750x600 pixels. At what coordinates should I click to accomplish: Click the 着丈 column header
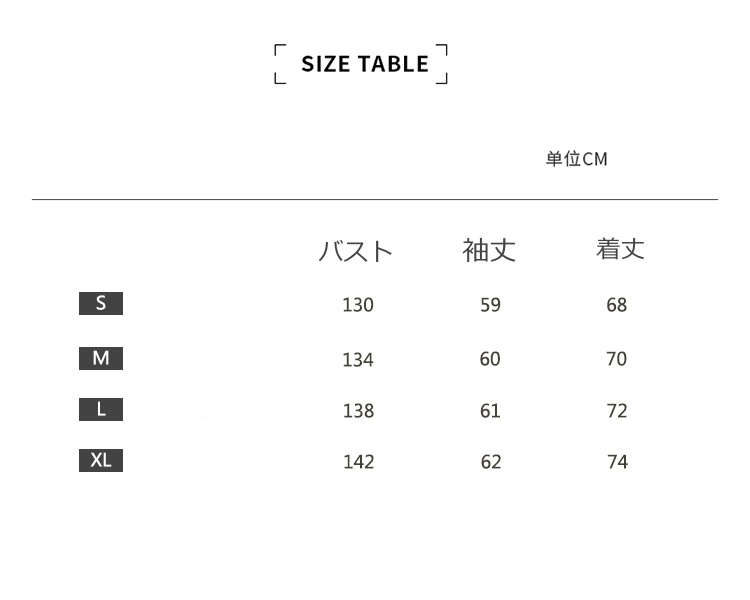[620, 249]
